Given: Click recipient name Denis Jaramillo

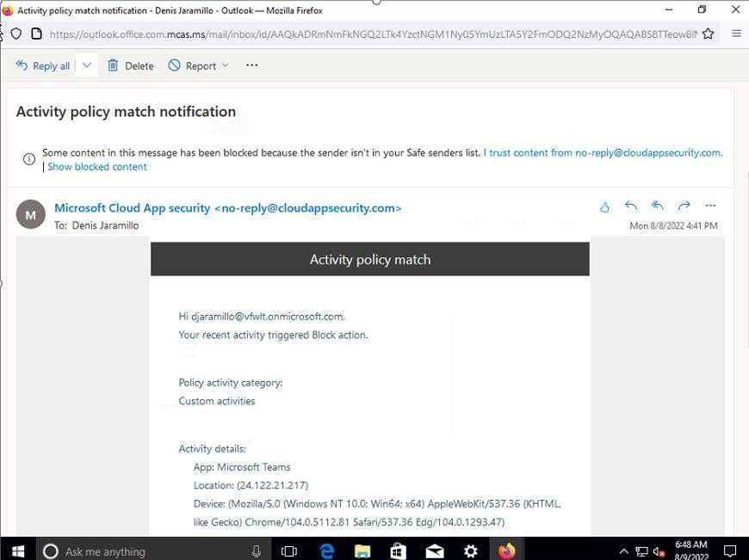Looking at the screenshot, I should 105,225.
